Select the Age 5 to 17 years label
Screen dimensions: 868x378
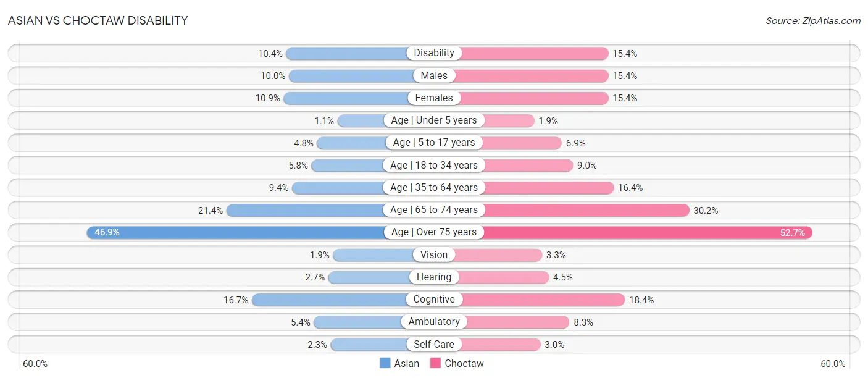434,143
